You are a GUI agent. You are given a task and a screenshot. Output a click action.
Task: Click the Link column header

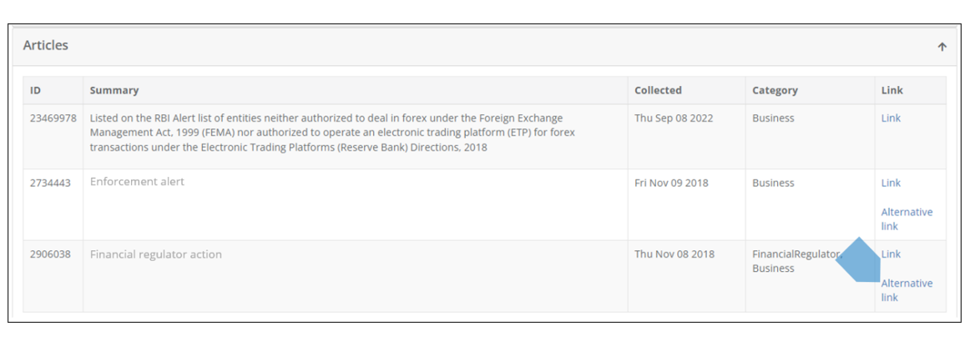click(x=892, y=90)
